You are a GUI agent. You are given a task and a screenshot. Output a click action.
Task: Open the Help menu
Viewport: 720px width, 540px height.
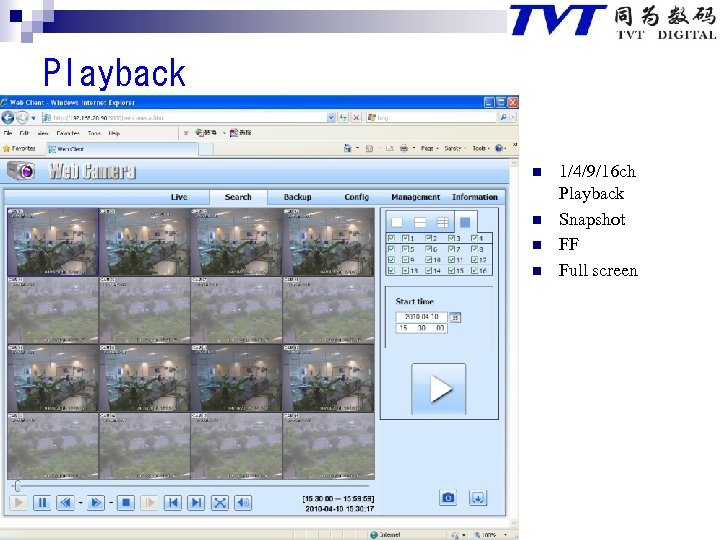pyautogui.click(x=114, y=133)
